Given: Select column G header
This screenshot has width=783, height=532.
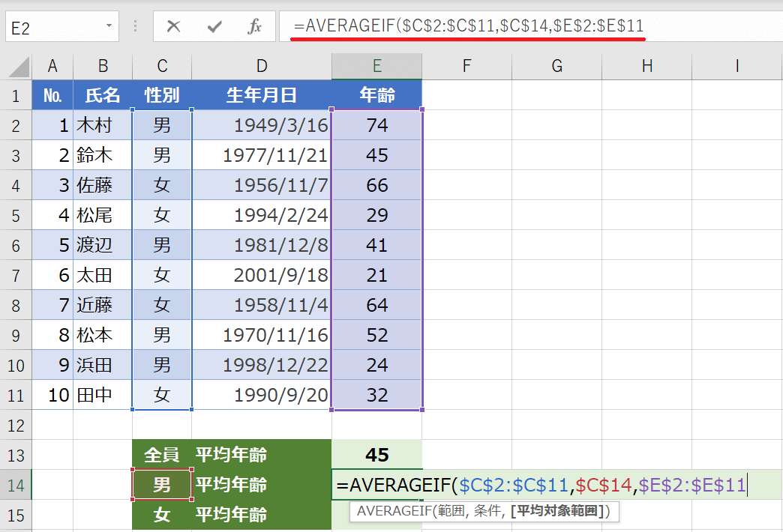Looking at the screenshot, I should (x=556, y=67).
